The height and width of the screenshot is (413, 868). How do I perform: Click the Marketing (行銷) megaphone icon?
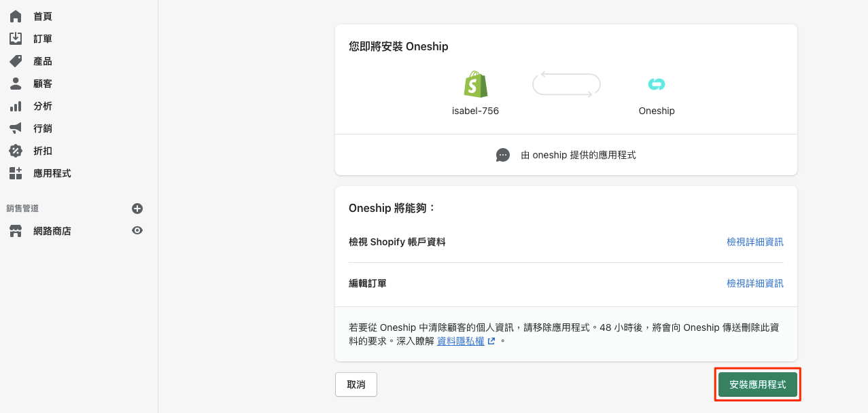pos(16,128)
